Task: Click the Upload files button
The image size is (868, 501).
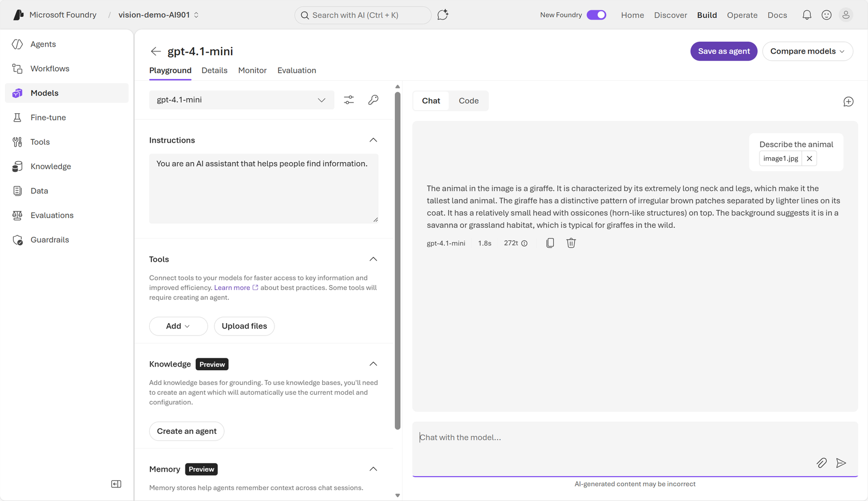Action: point(244,326)
